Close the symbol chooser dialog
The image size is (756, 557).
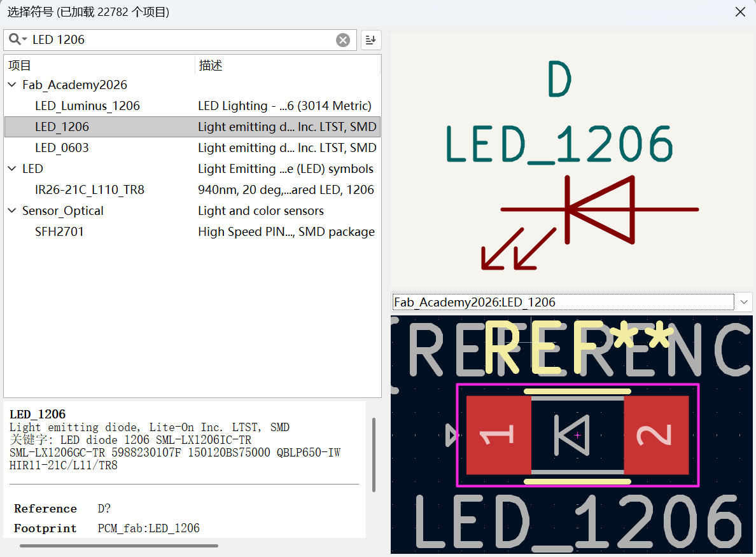tap(740, 12)
